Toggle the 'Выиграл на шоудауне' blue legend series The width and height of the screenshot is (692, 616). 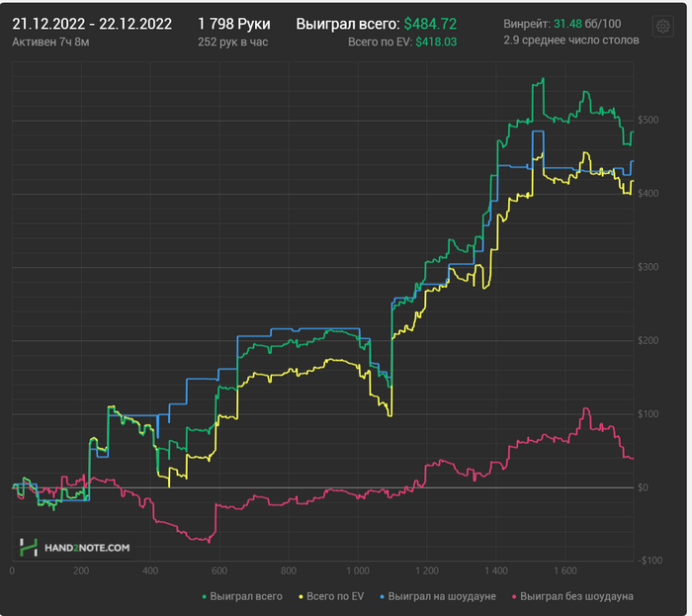coord(438,596)
